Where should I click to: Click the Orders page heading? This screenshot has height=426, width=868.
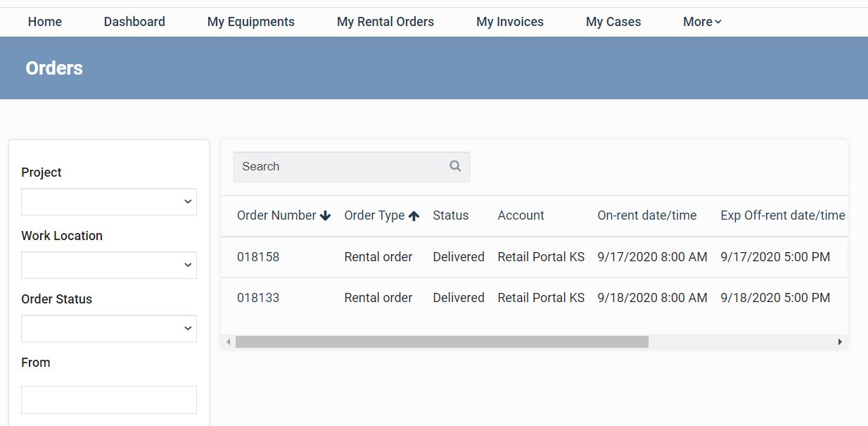pos(54,68)
